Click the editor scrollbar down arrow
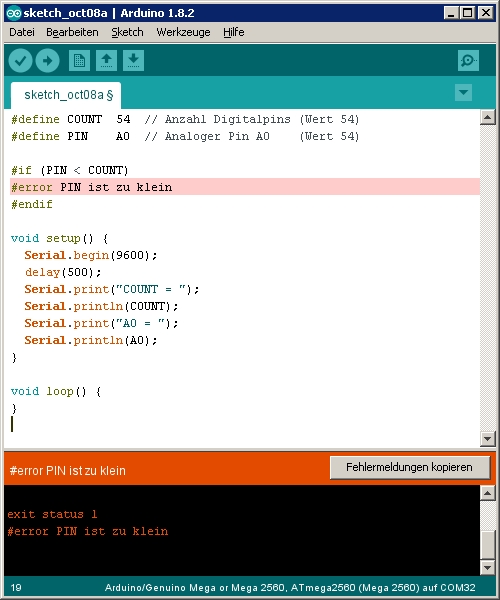Screen dimensions: 500x600 [x=487, y=439]
